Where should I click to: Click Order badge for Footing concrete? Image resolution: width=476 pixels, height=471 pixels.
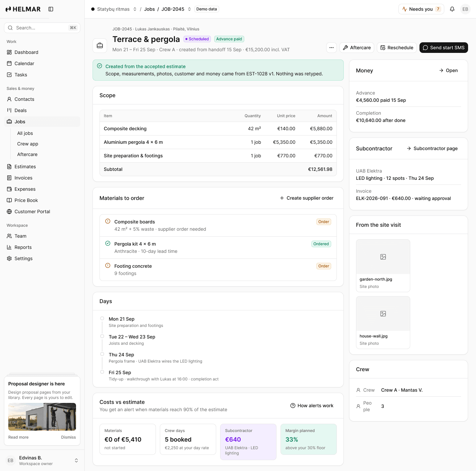(x=324, y=266)
